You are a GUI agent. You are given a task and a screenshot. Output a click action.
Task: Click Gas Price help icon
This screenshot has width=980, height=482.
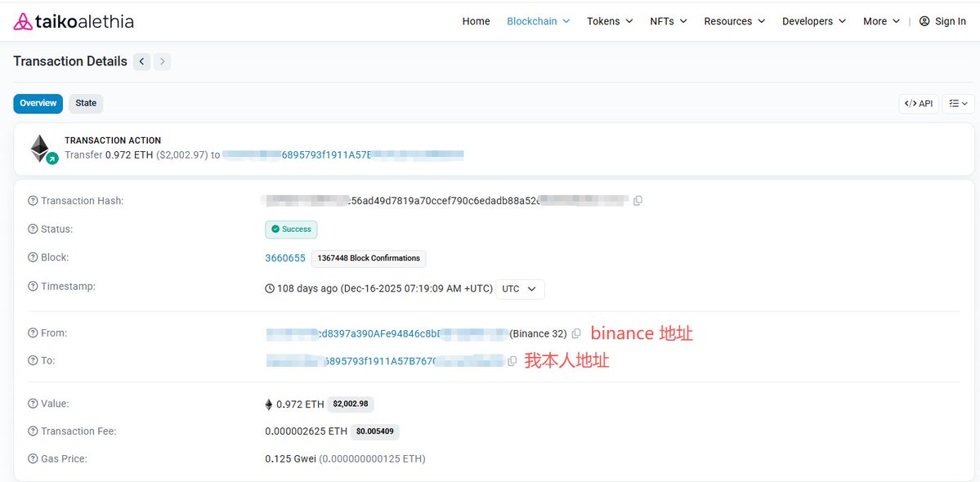[x=33, y=459]
